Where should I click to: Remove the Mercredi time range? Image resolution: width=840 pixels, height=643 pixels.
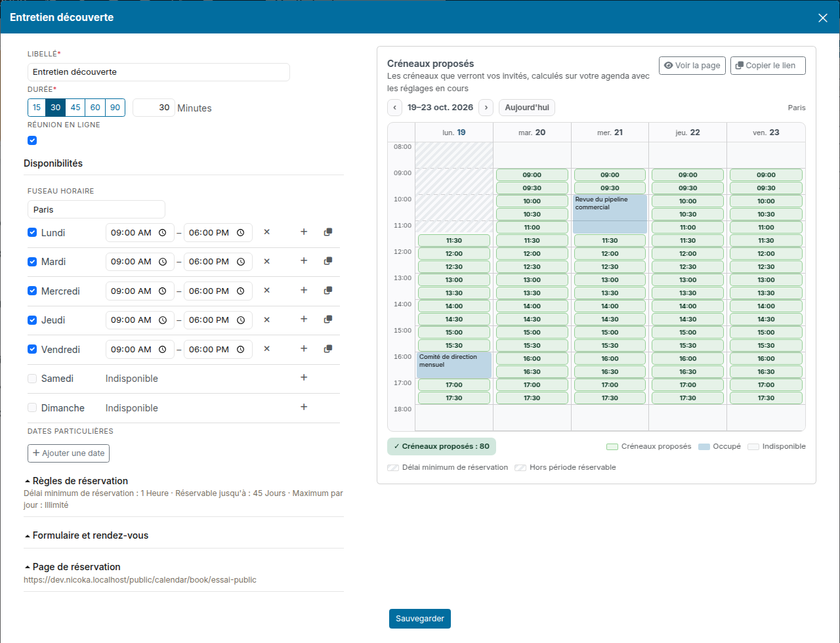tap(266, 291)
